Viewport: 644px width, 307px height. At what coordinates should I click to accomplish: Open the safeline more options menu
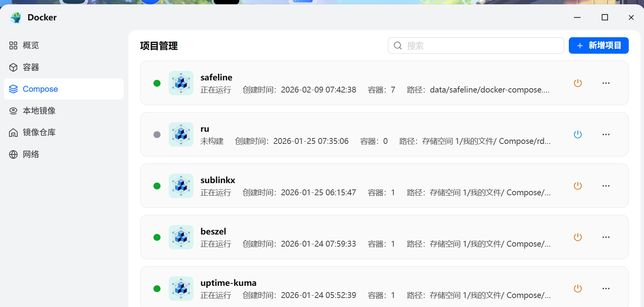pos(606,83)
